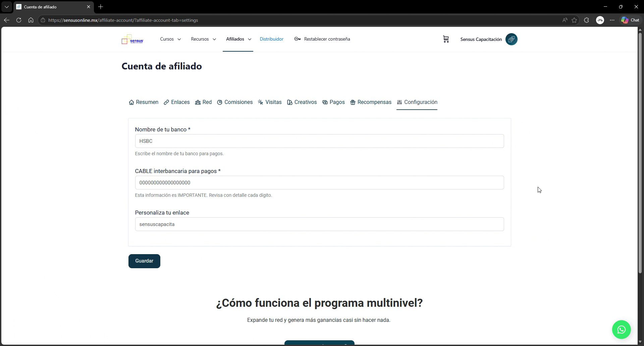Click the browser refresh icon

coord(19,20)
